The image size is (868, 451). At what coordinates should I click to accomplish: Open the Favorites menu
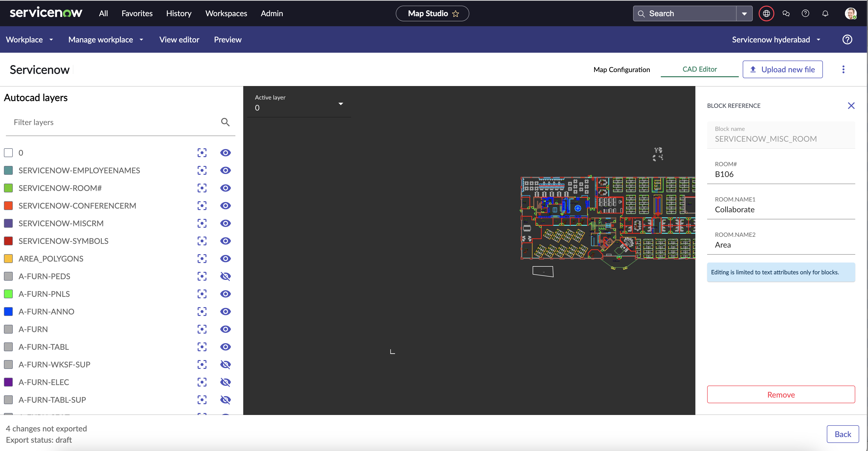coord(137,13)
